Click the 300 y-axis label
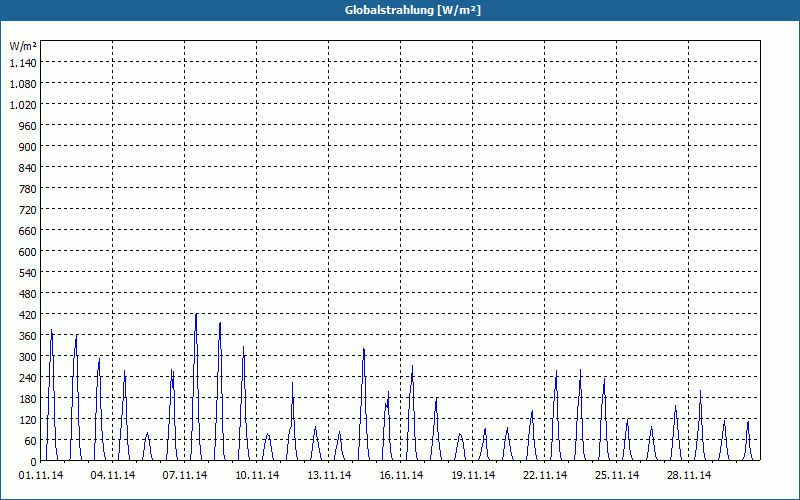800x500 pixels. 28,357
